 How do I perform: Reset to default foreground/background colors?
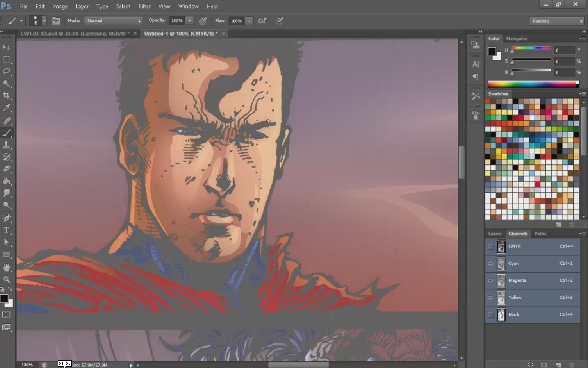[x=2, y=289]
